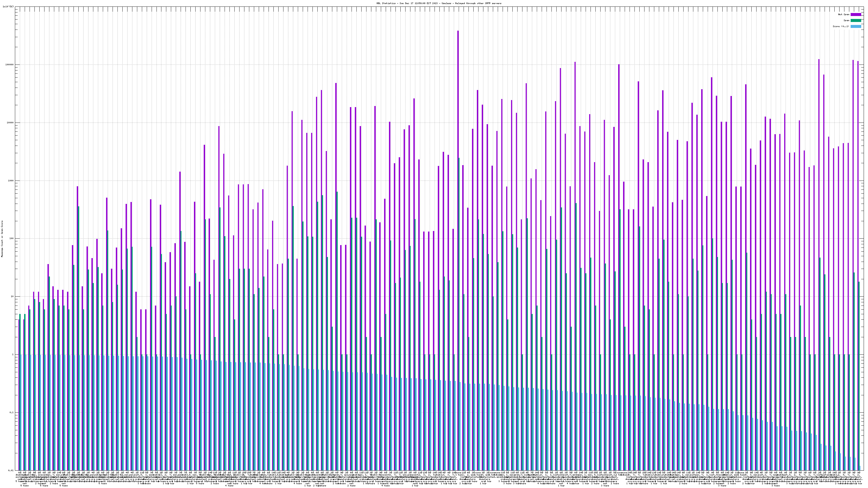868x488 pixels.
Task: Click the 0.1 y-axis tick label
Action: 11,413
